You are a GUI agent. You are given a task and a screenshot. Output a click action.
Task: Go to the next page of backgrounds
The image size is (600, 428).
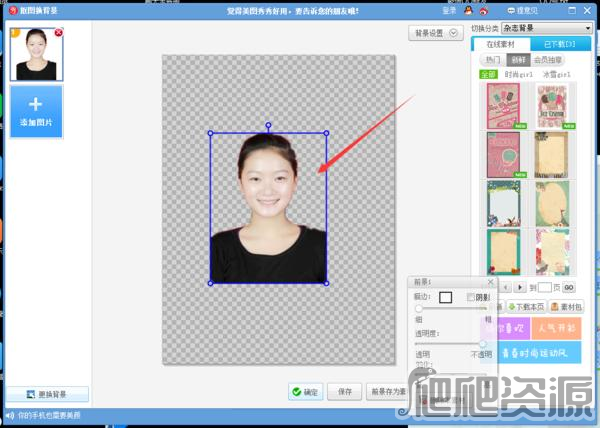point(520,287)
